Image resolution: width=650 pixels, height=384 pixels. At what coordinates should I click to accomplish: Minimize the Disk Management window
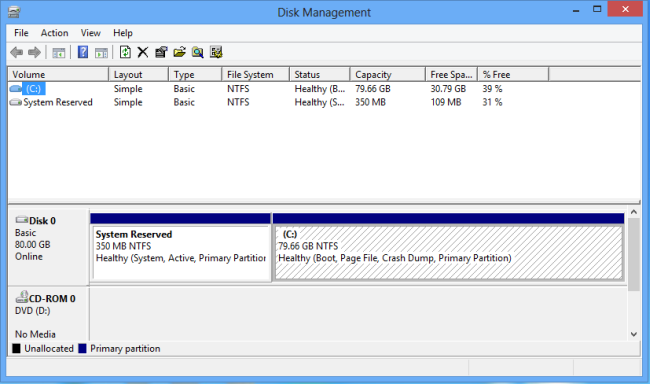point(576,10)
